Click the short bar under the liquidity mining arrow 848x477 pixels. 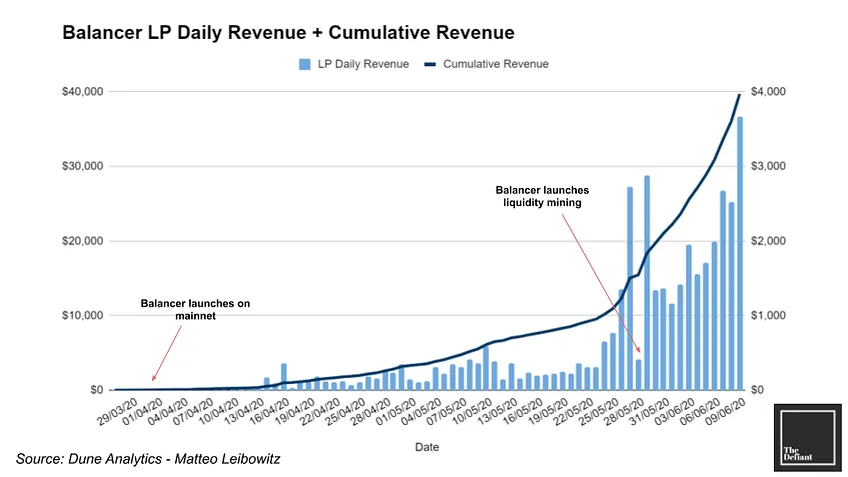pyautogui.click(x=638, y=375)
